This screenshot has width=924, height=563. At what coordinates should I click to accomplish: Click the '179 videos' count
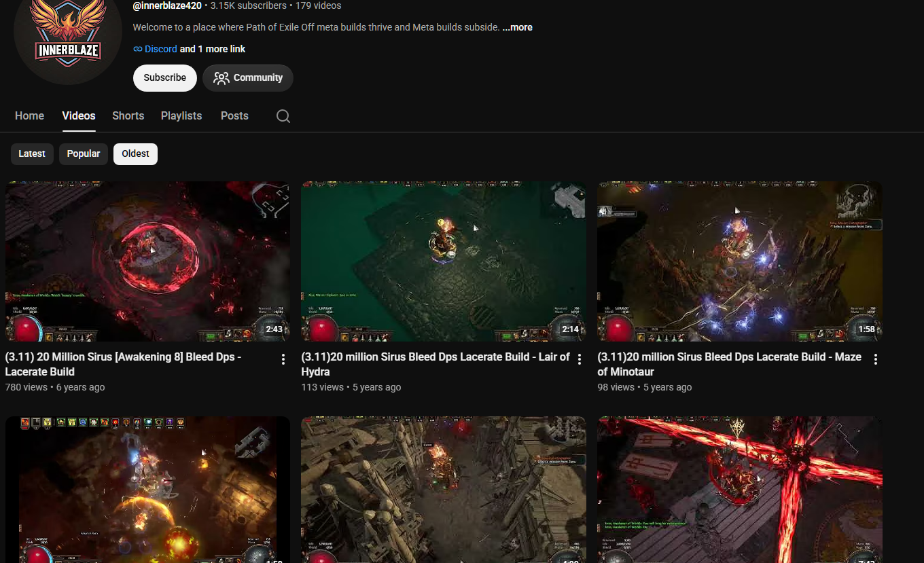(318, 5)
